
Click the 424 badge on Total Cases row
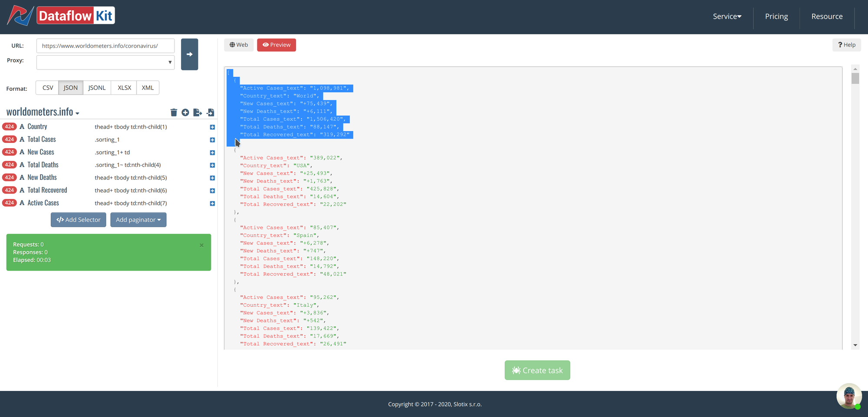click(x=10, y=139)
